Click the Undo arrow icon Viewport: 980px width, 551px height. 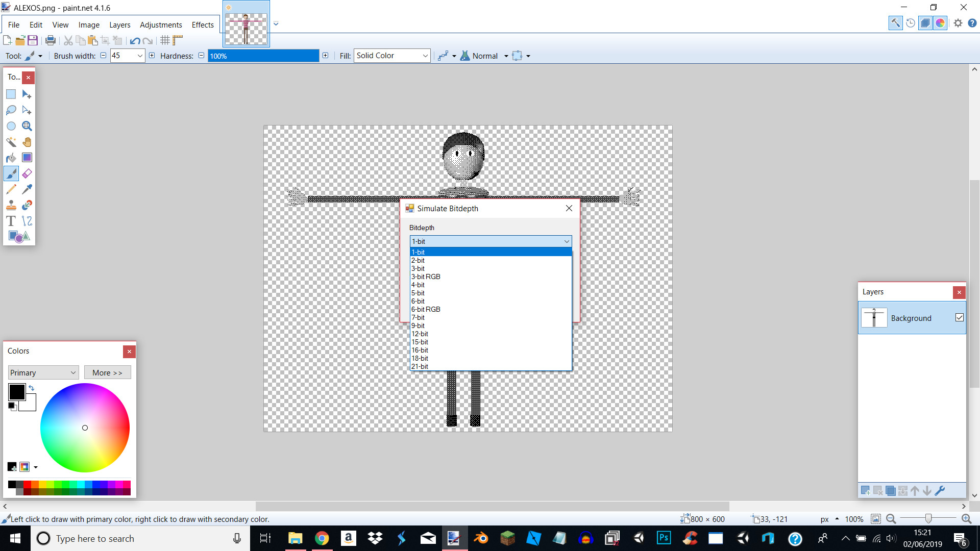pyautogui.click(x=135, y=40)
